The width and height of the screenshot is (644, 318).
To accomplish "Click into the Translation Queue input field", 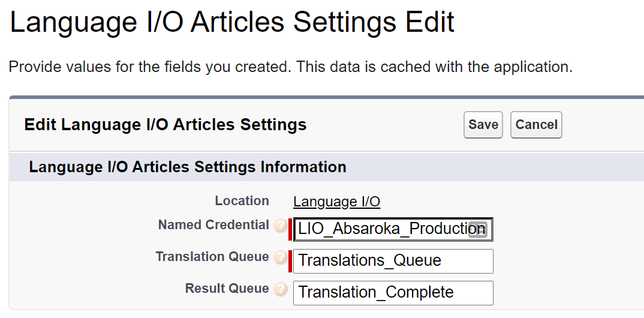I will coord(393,261).
